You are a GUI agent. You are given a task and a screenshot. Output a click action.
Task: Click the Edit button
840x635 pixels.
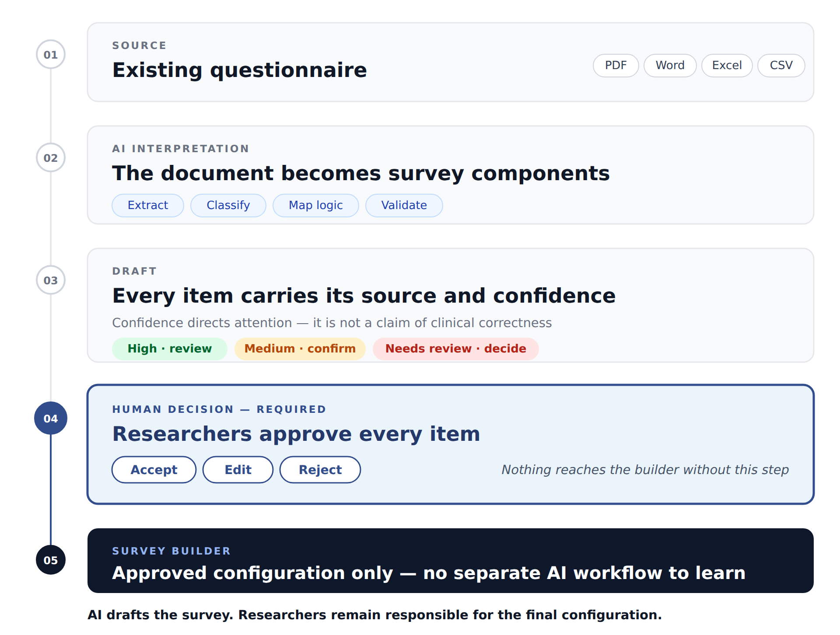pos(238,470)
